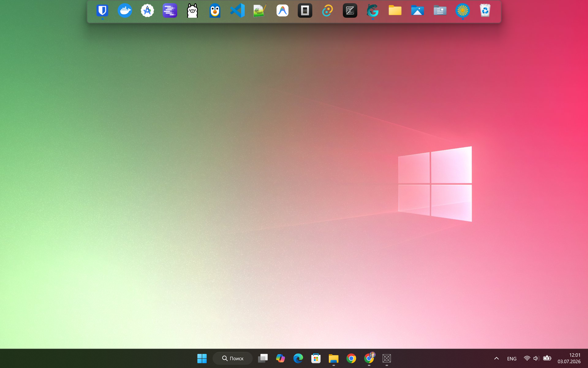Viewport: 588px width, 368px height.
Task: Open Bitwarden from the top dock
Action: (102, 11)
